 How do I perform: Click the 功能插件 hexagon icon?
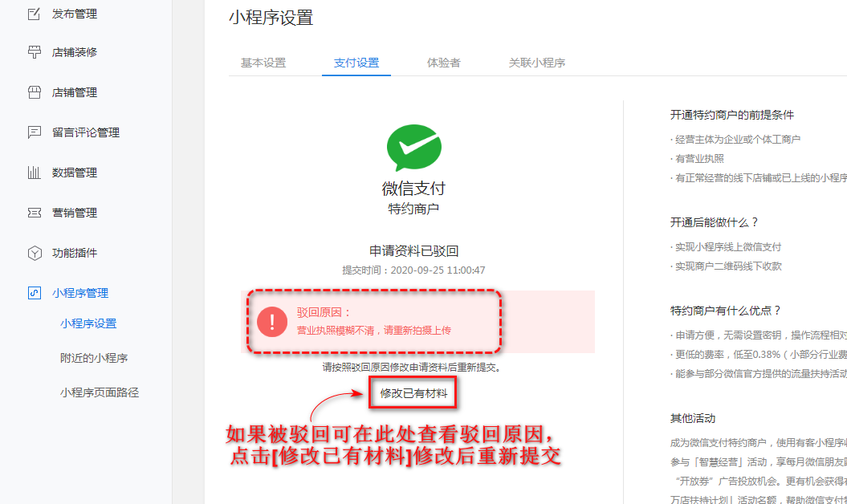tap(34, 253)
